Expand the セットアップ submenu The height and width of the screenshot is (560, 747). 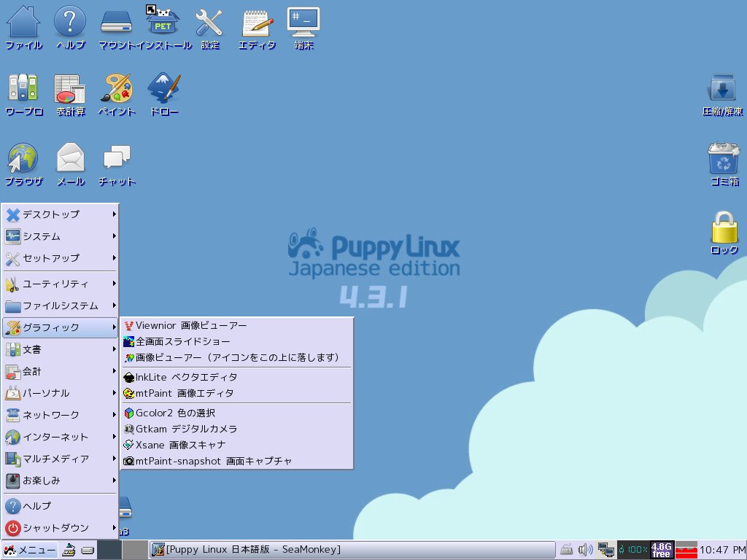61,258
